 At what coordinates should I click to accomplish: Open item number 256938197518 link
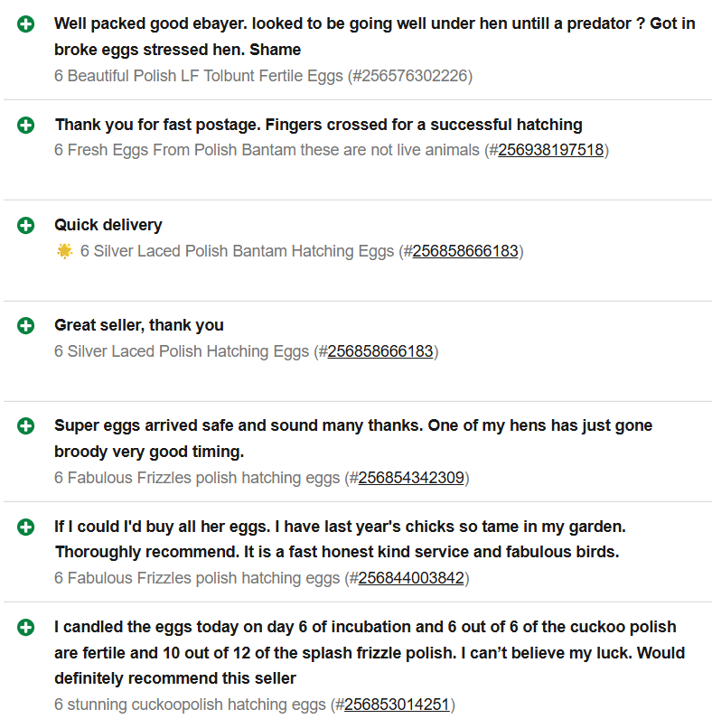550,150
